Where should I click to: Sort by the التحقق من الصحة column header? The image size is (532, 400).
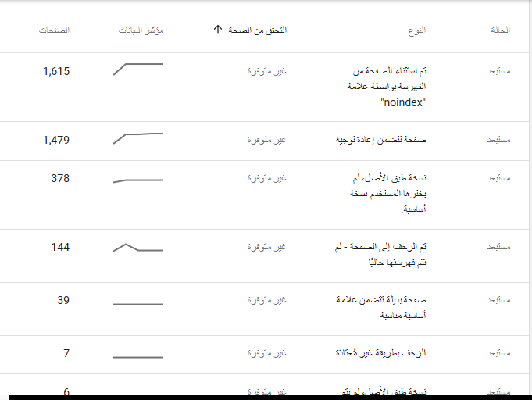pyautogui.click(x=258, y=30)
